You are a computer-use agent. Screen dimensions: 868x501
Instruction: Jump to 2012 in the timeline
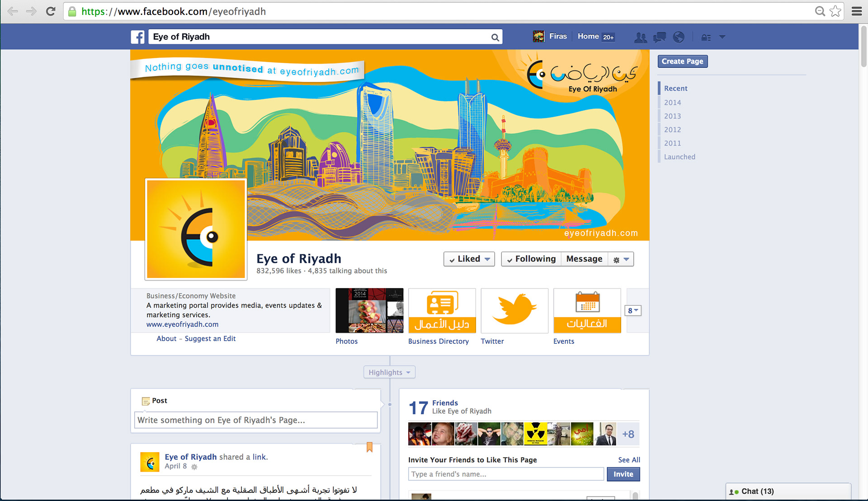click(x=672, y=130)
